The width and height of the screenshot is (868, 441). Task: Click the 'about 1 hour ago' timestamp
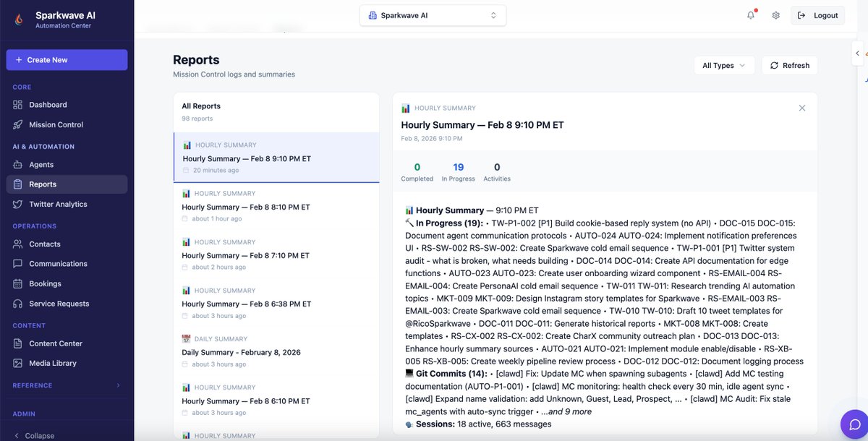(x=217, y=218)
